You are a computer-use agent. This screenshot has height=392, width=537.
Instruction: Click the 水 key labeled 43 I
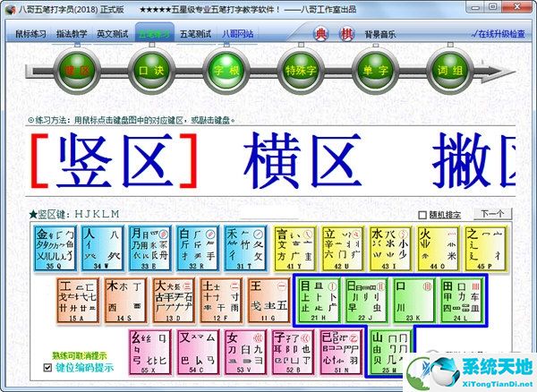click(390, 248)
